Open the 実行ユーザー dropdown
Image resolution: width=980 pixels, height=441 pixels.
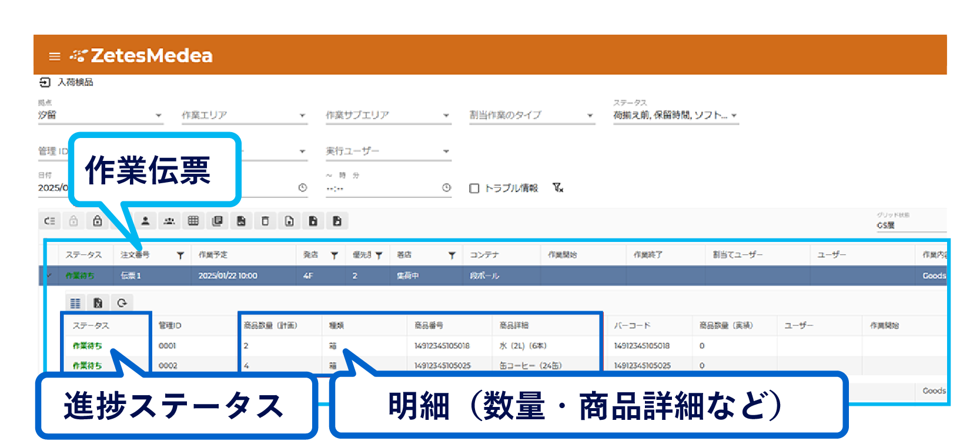coord(388,152)
